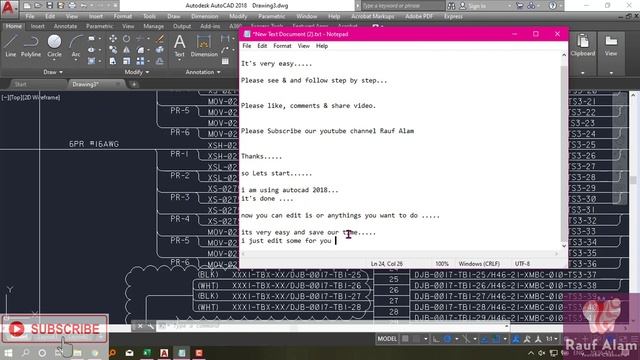Open the 1:1 annotation scale dropdown

tap(552, 339)
